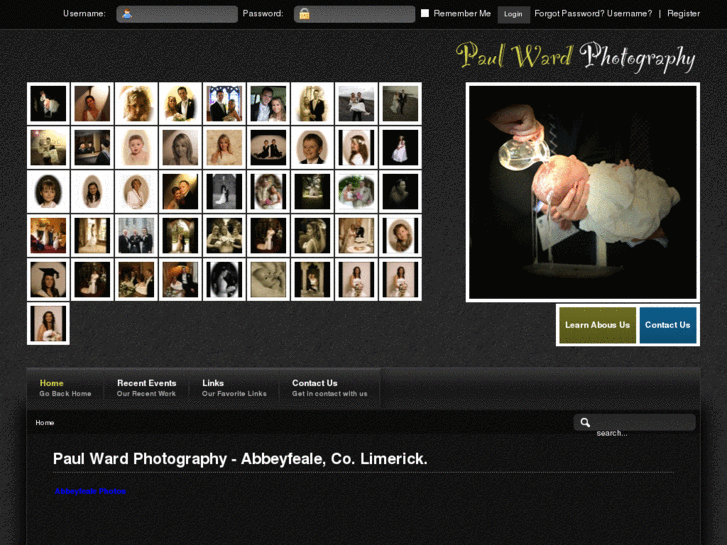Open the Contact Us menu item
Image resolution: width=727 pixels, height=545 pixels.
tap(330, 388)
